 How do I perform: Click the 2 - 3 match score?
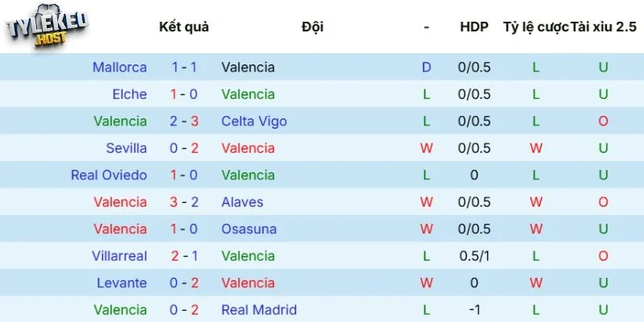[184, 122]
